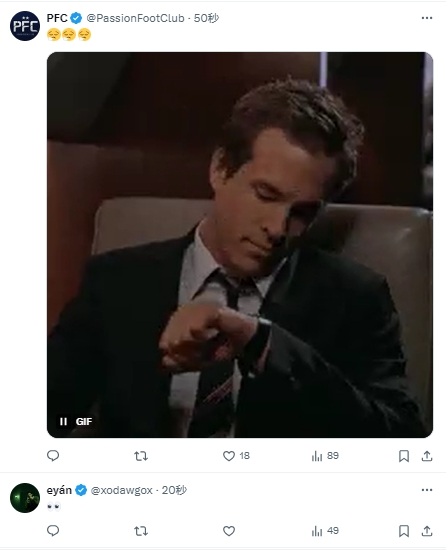This screenshot has width=446, height=551.
Task: Retweet the PFC GIF post
Action: coord(141,456)
